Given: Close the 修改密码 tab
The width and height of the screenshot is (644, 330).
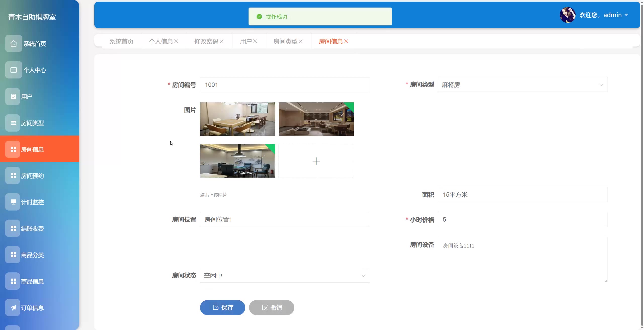Looking at the screenshot, I should (222, 41).
